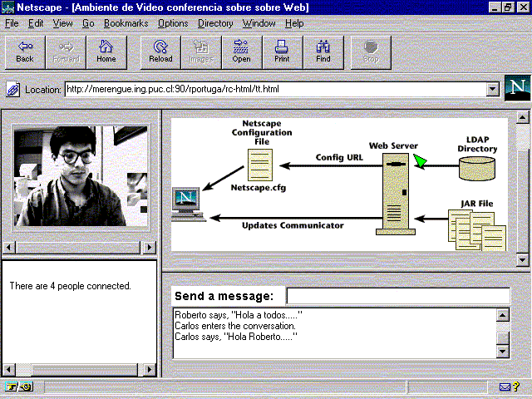The width and height of the screenshot is (532, 399).
Task: Click the mail envelope status icon
Action: click(x=505, y=387)
